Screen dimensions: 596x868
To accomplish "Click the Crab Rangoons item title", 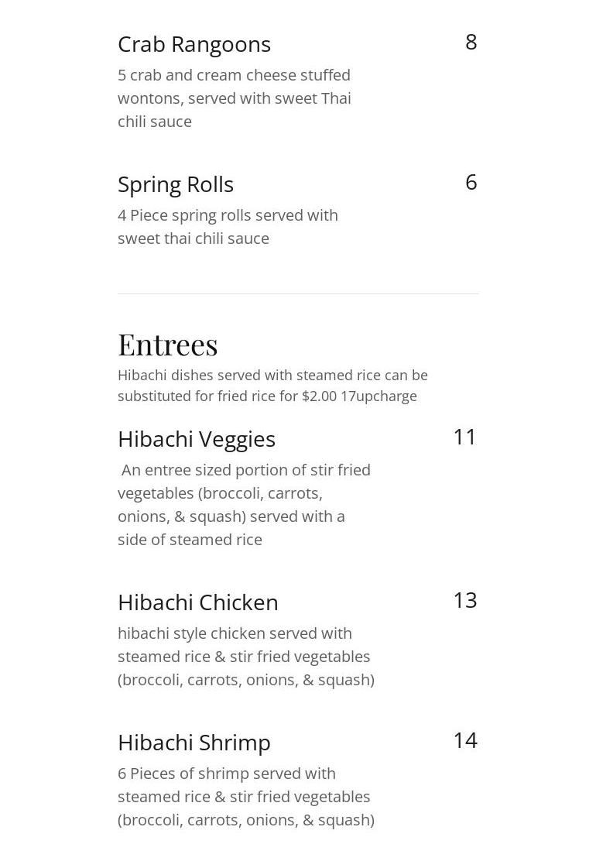I will 194,44.
